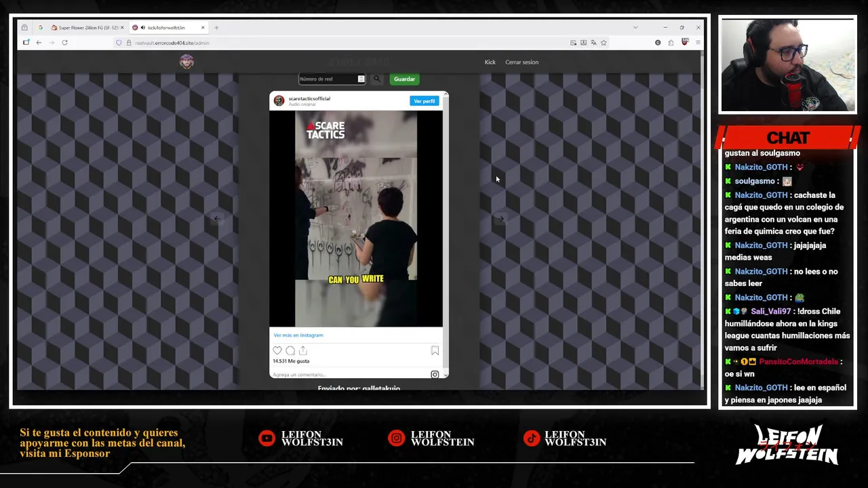This screenshot has width=868, height=488.
Task: Go back to previous page
Action: [x=39, y=43]
